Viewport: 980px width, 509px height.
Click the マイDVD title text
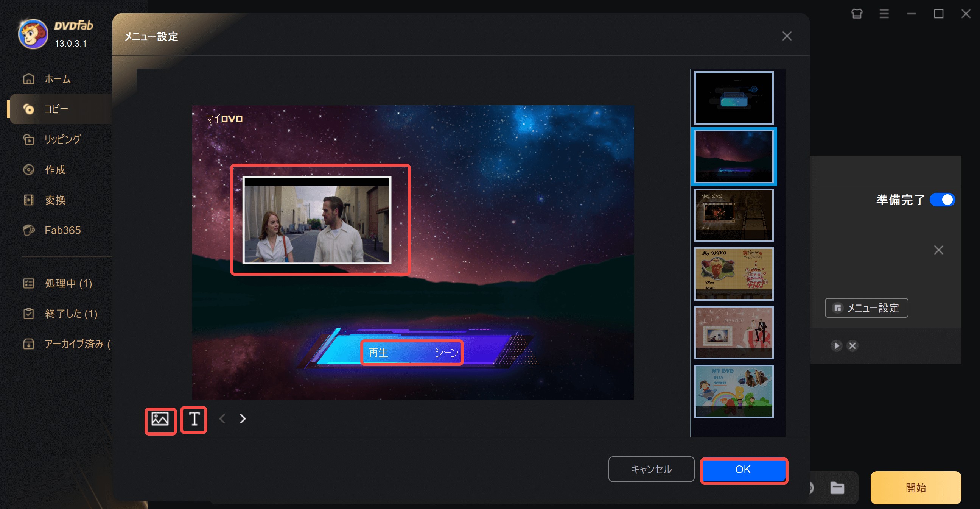[x=224, y=119]
